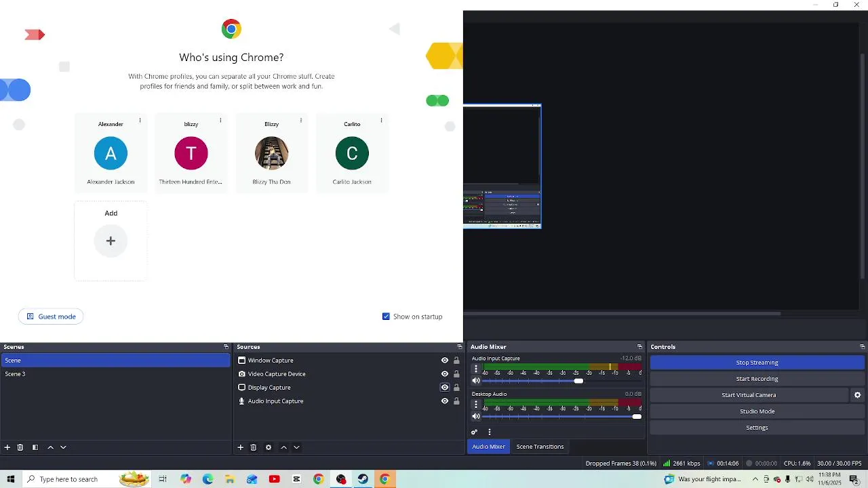The width and height of the screenshot is (868, 488).
Task: Open YouTube icon in the taskbar
Action: coord(274,479)
